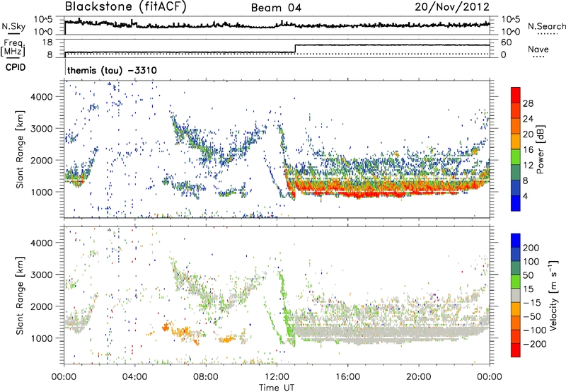566x392 pixels.
Task: Click the N.Search legend label
Action: coord(547,26)
